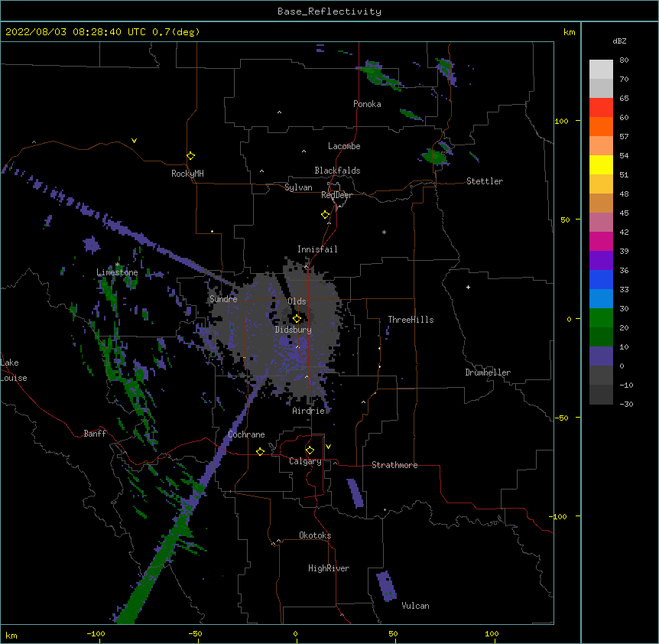Select the 45 value on the dBZ legend
The height and width of the screenshot is (644, 659).
tap(624, 213)
